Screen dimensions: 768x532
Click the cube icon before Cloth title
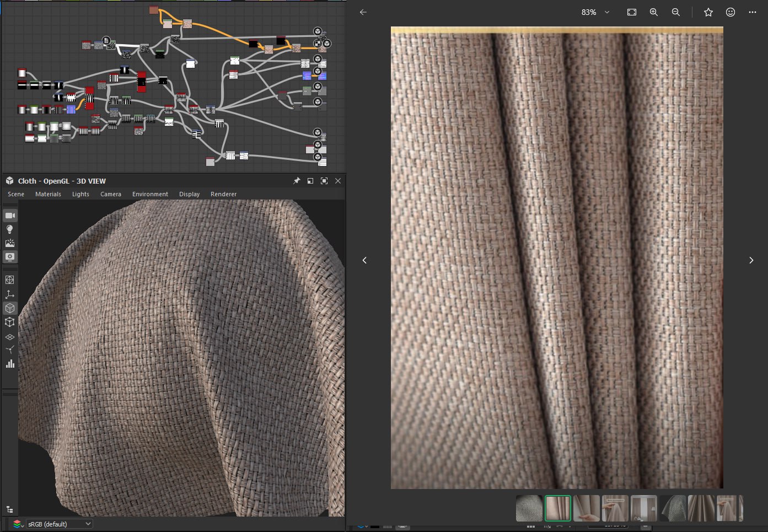click(9, 181)
